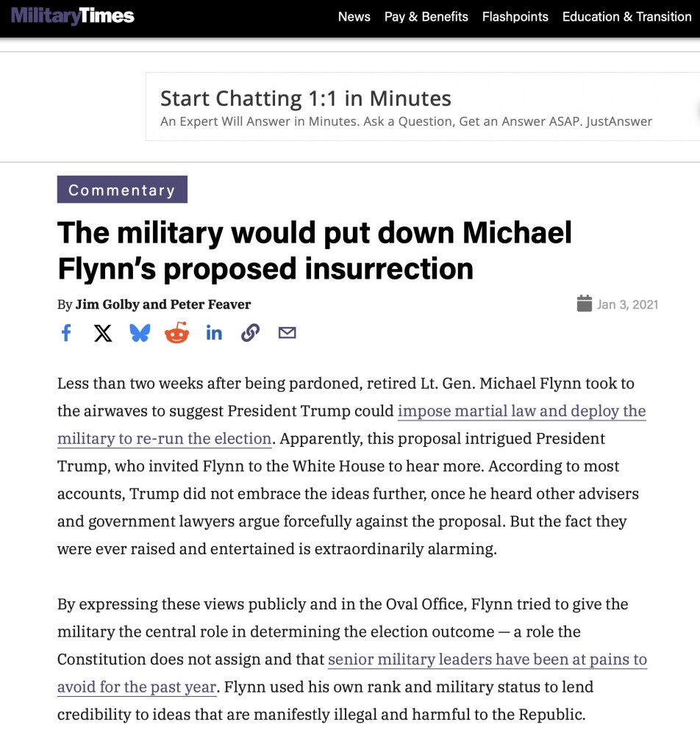Open the News menu
Screen dimensions: 700x752
pyautogui.click(x=354, y=17)
